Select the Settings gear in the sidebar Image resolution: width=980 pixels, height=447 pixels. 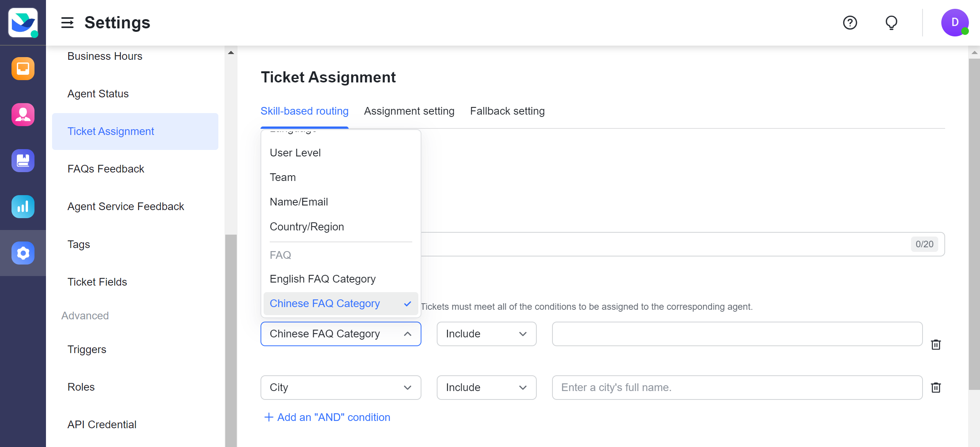[23, 253]
